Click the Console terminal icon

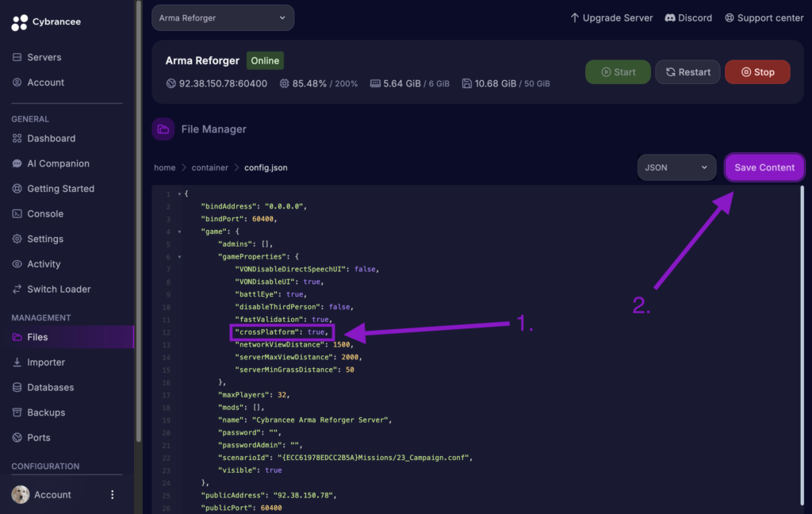[x=17, y=214]
